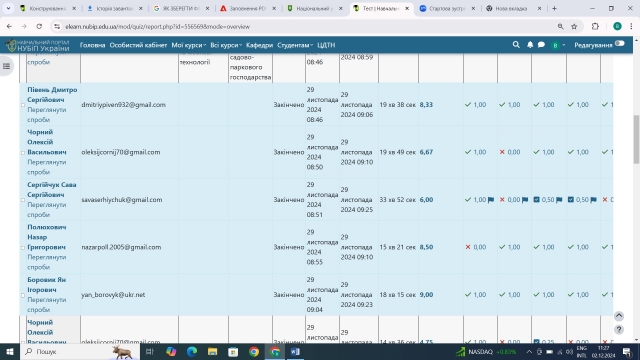Open the taskbar clock showing 11:27
Viewport: 640px width, 360px height.
click(x=604, y=351)
